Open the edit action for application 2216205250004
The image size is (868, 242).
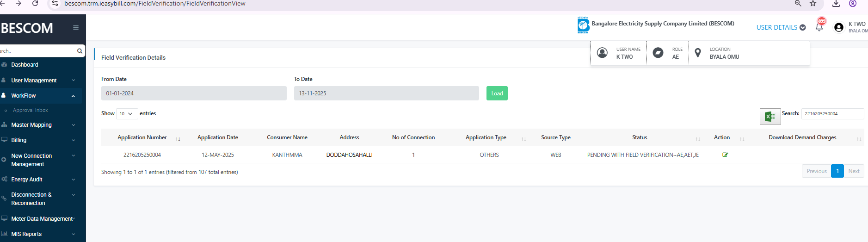point(725,155)
